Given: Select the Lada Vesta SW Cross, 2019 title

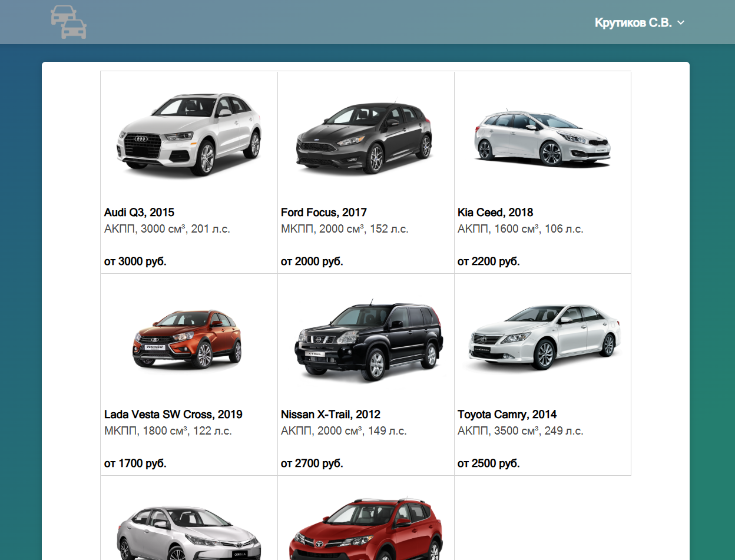Looking at the screenshot, I should click(x=173, y=415).
